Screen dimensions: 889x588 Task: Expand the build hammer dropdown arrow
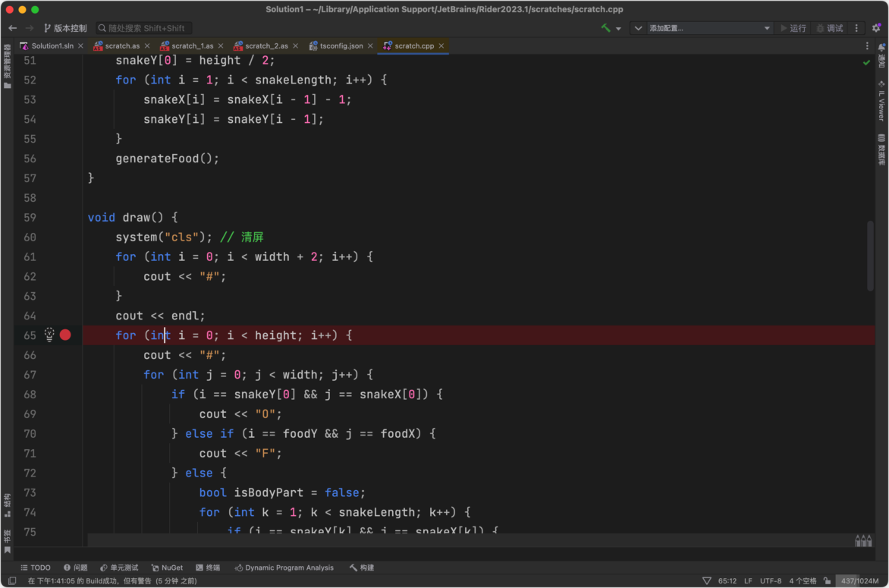coord(618,28)
